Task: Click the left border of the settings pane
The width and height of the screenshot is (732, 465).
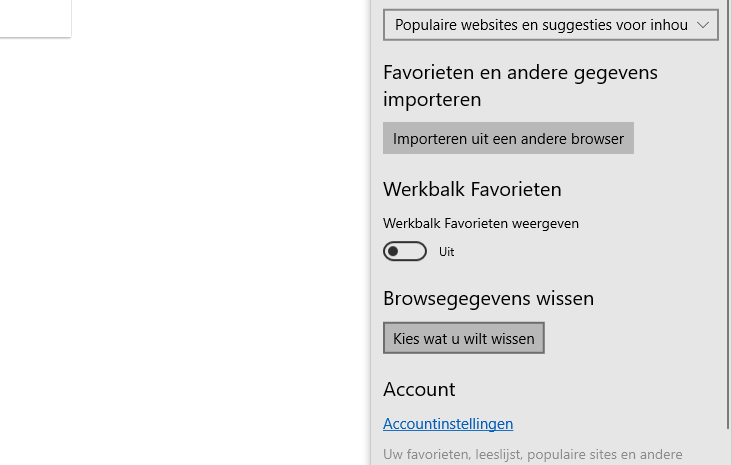Action: point(371,232)
